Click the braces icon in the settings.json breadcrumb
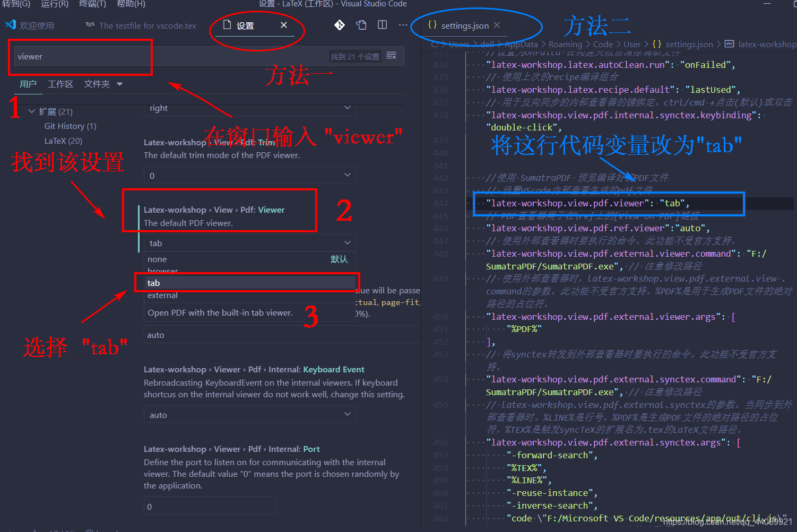Viewport: 797px width, 532px height. pos(657,44)
